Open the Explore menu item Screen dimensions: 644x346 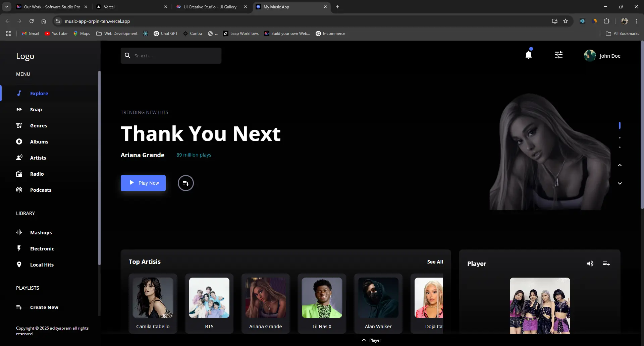(x=50, y=93)
